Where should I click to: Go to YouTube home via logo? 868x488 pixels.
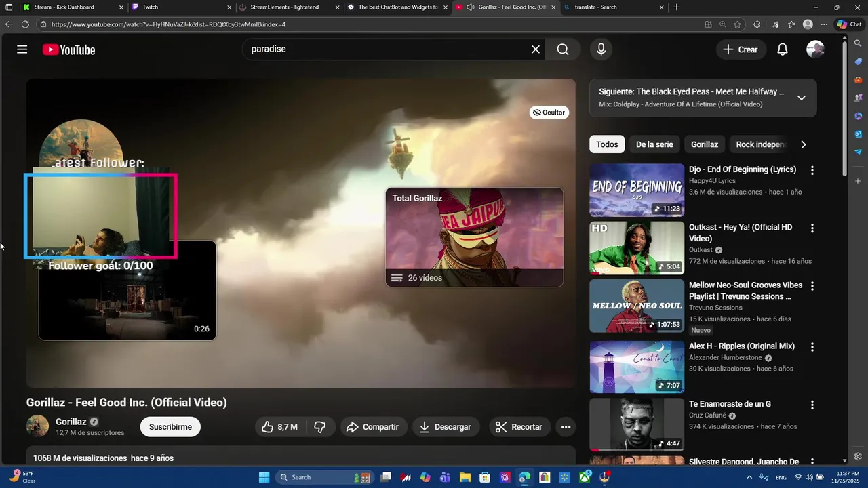[68, 49]
